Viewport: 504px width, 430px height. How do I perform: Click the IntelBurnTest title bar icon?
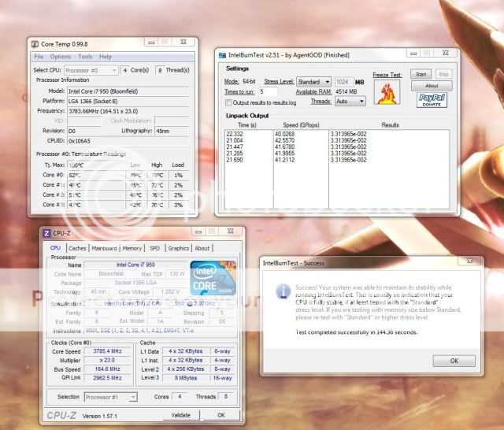(222, 55)
